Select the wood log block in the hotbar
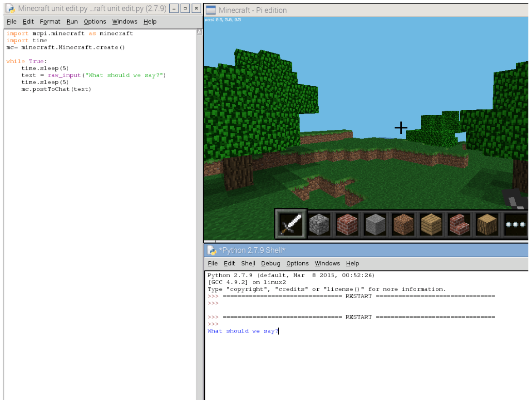This screenshot has width=532, height=401. [x=487, y=225]
